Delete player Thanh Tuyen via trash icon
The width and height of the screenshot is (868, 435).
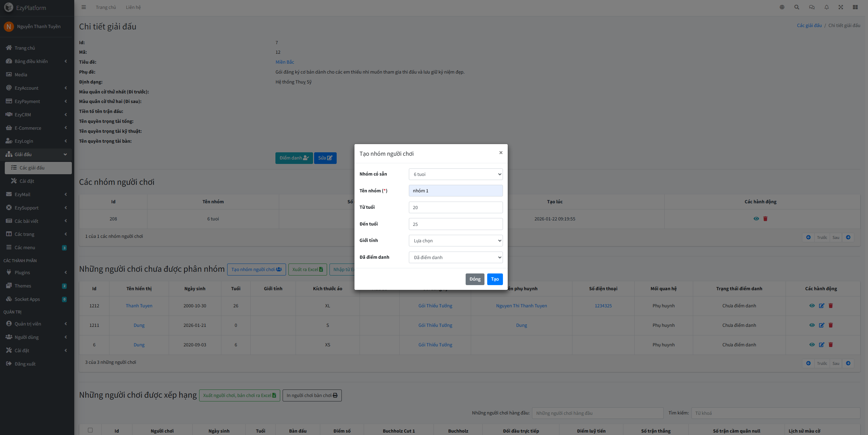tap(831, 306)
